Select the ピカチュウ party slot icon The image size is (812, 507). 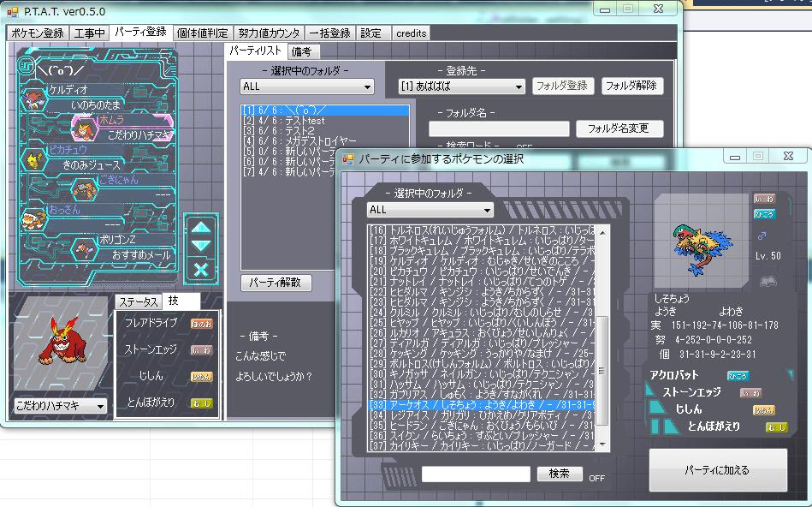(x=34, y=159)
